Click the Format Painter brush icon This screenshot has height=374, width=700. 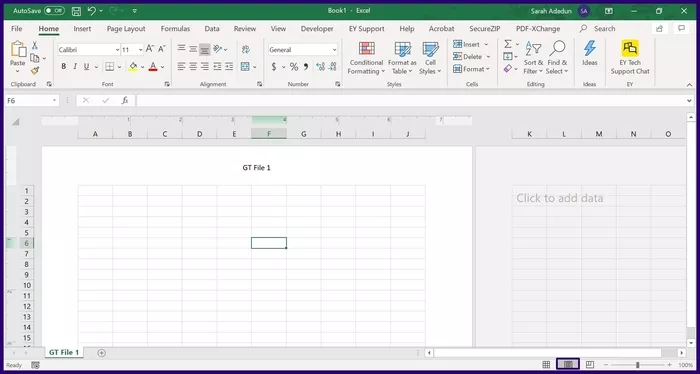click(x=35, y=71)
